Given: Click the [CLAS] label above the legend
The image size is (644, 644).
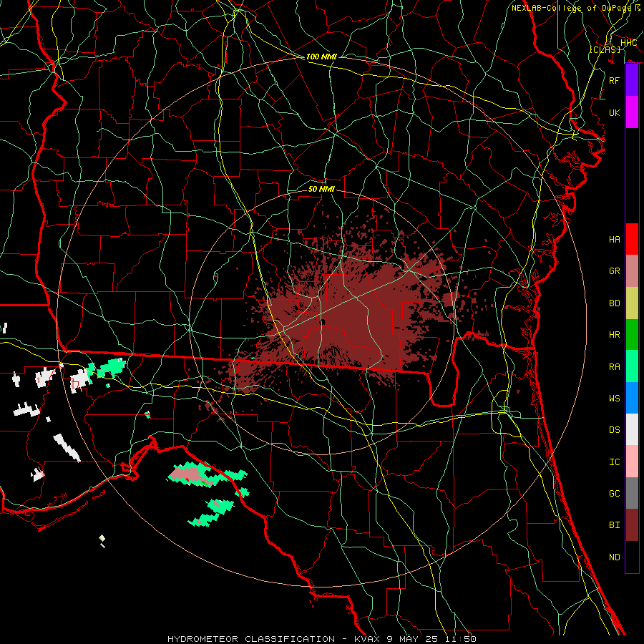Looking at the screenshot, I should click(x=605, y=49).
